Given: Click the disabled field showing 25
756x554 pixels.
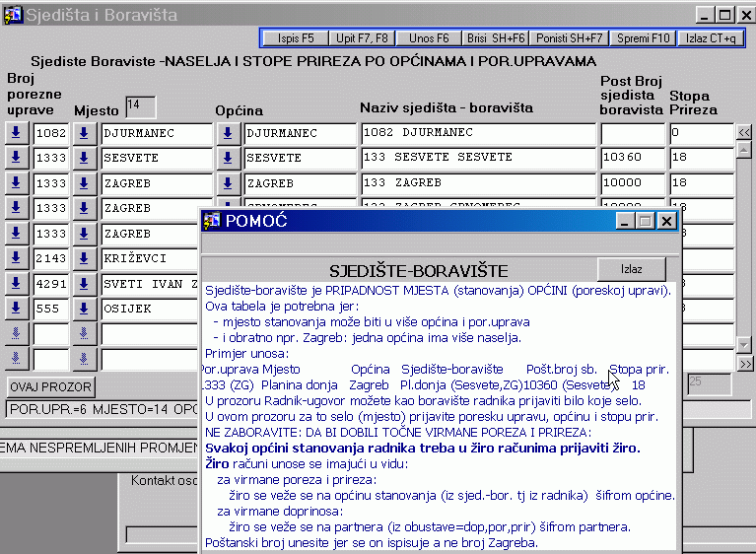Looking at the screenshot, I should [x=710, y=384].
